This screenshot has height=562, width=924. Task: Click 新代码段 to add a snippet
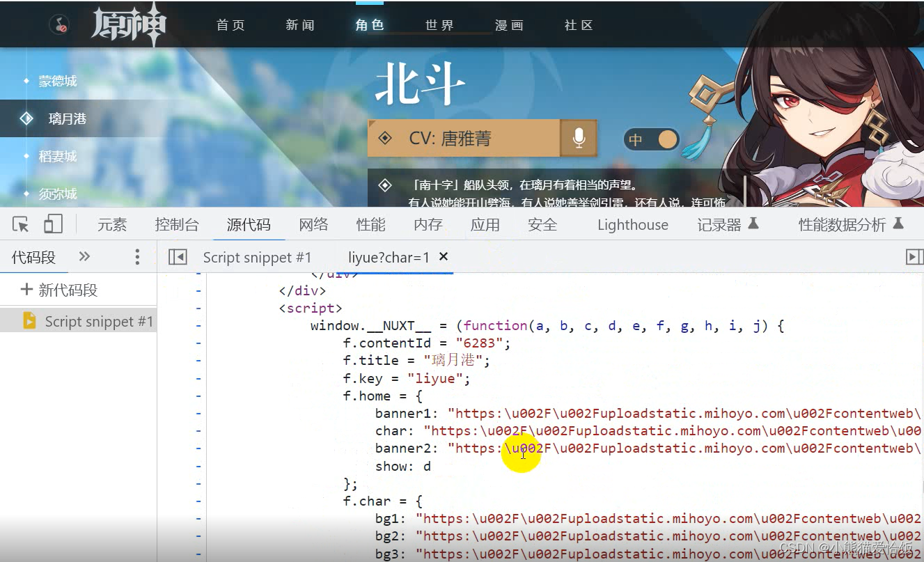[x=59, y=290]
